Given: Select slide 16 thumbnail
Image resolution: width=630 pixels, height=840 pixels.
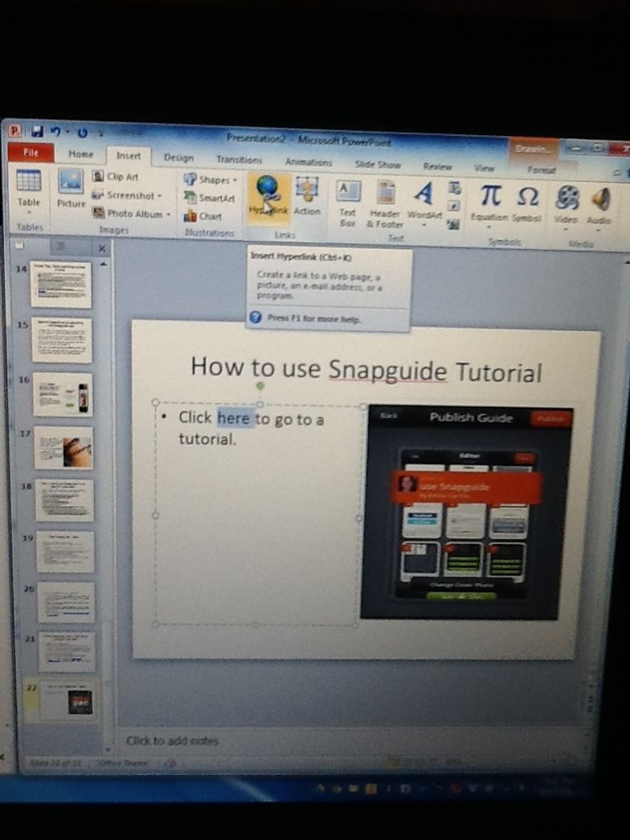Looking at the screenshot, I should [63, 395].
